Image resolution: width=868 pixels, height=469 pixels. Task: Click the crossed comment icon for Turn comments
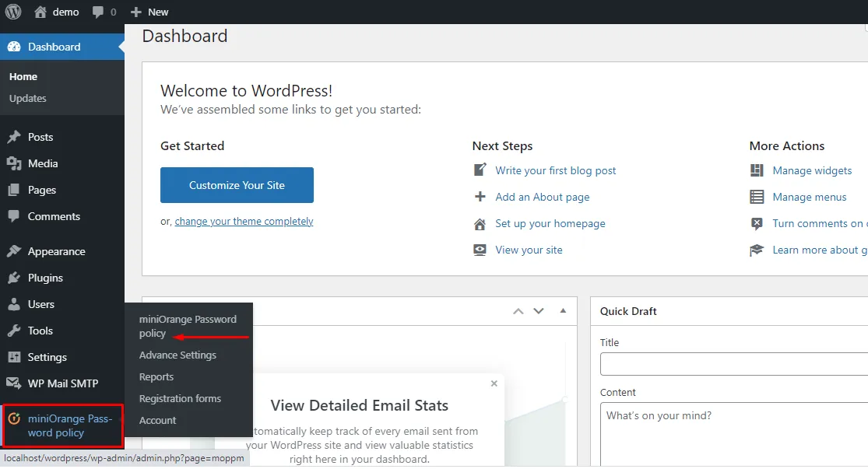[757, 223]
